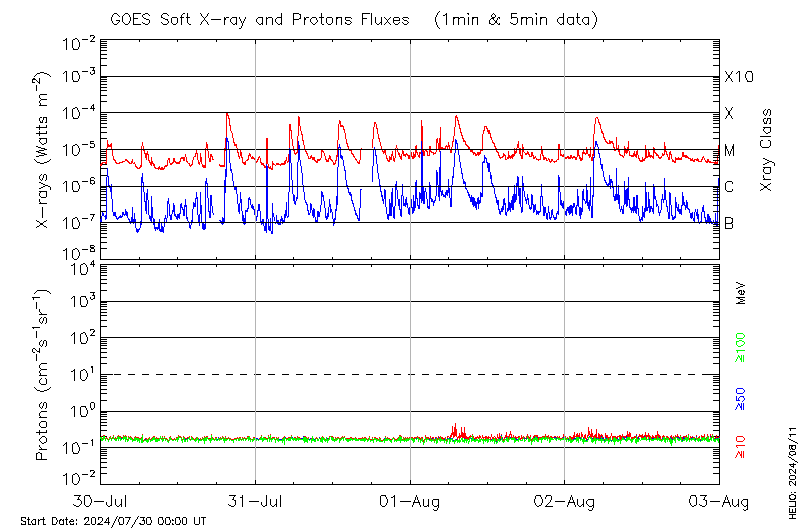Select the 02-Aug date on time axis
This screenshot has height=530, width=800.
pyautogui.click(x=565, y=499)
